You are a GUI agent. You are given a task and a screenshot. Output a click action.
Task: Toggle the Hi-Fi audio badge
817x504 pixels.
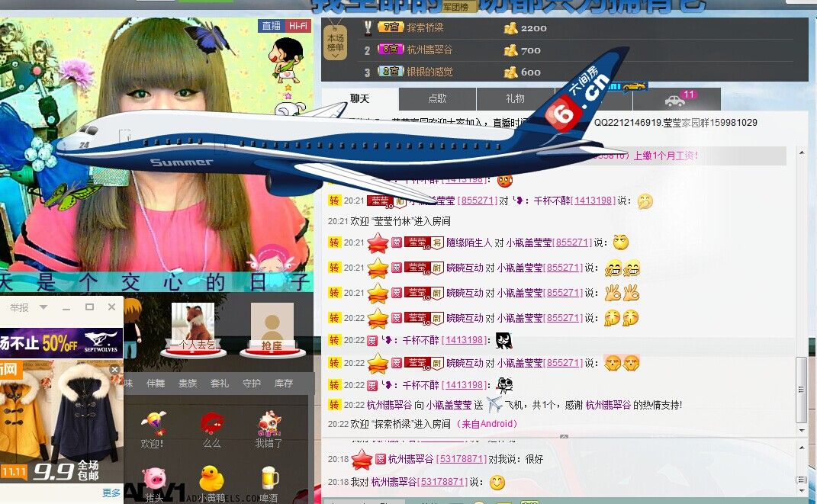coord(298,25)
